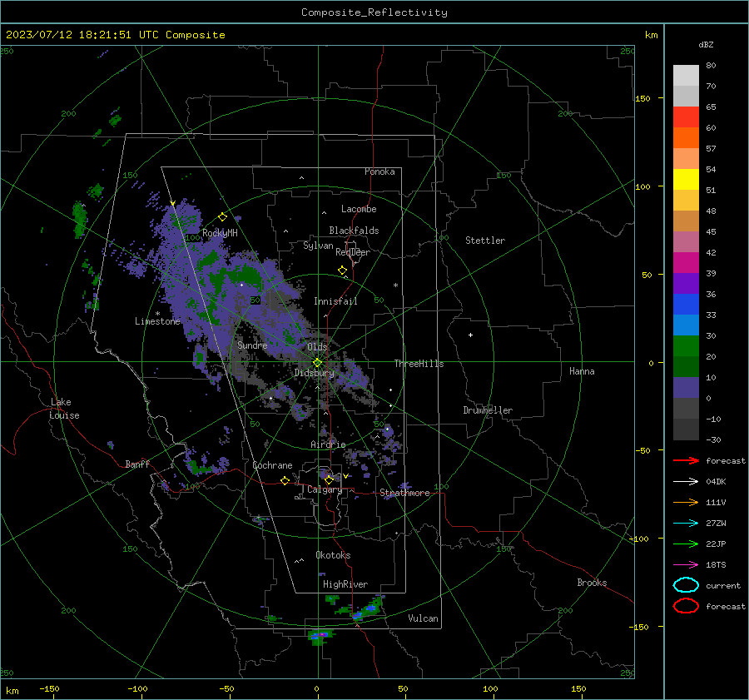Click the Banff label

click(x=137, y=464)
